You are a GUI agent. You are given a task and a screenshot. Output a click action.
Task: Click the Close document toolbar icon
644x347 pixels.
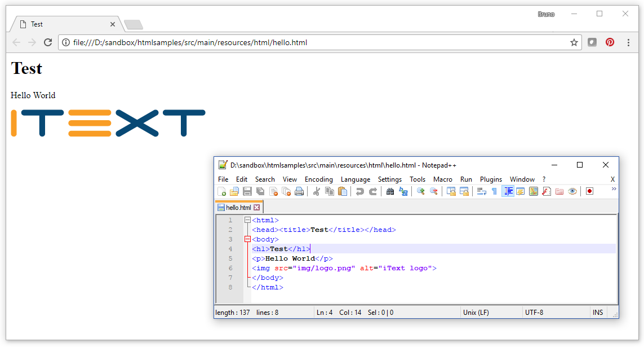pyautogui.click(x=273, y=192)
